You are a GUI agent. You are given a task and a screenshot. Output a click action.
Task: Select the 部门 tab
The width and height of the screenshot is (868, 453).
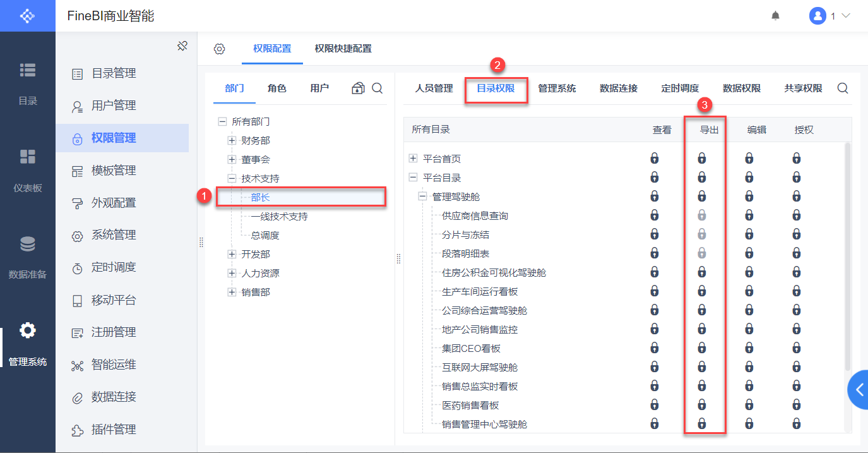(x=234, y=88)
